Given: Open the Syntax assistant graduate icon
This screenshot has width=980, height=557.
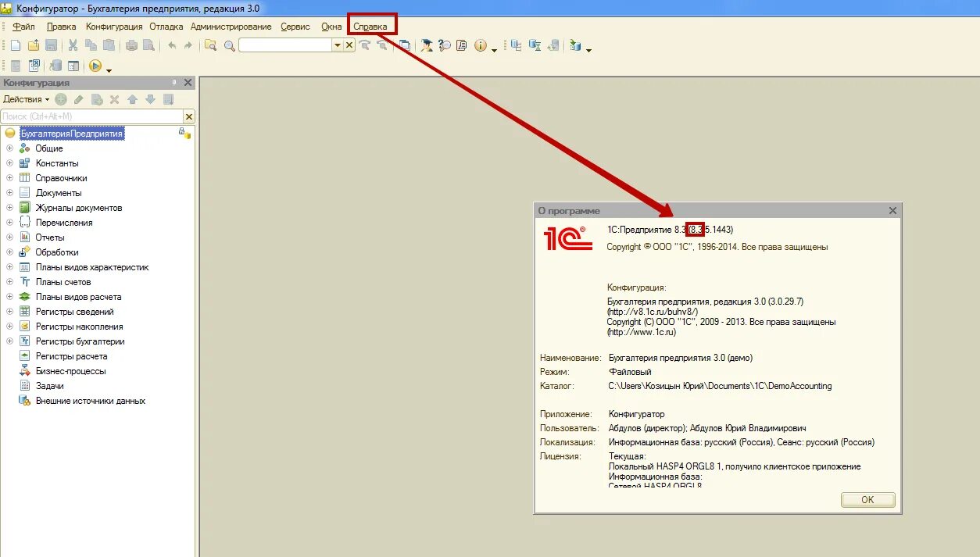Looking at the screenshot, I should (x=427, y=45).
